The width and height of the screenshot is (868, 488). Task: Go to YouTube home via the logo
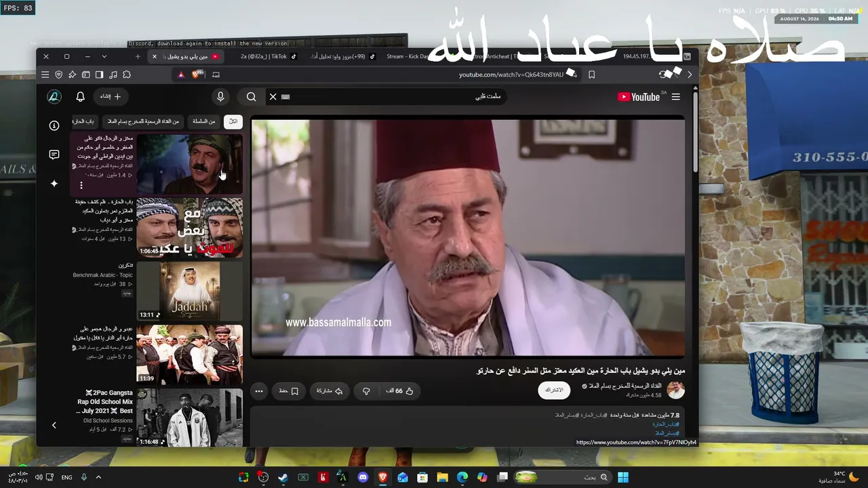pyautogui.click(x=639, y=97)
